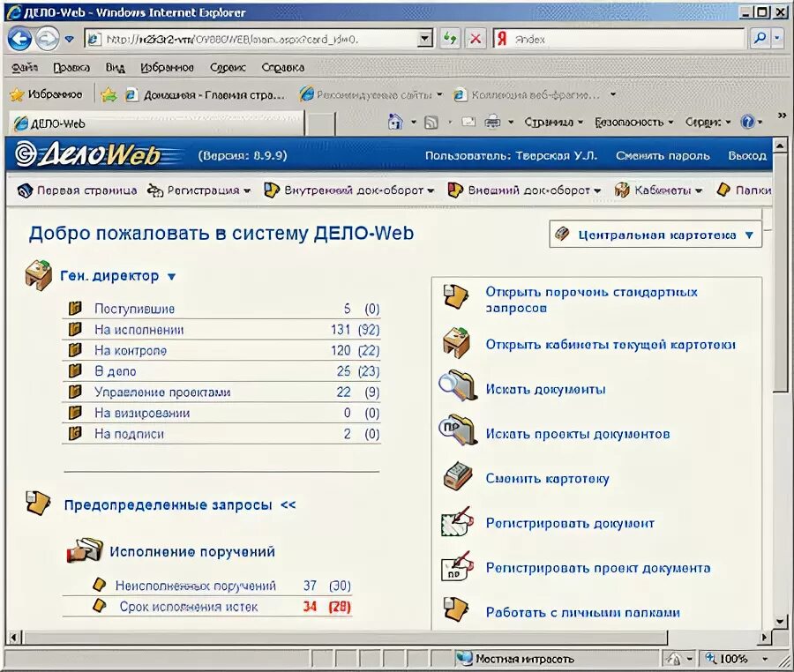Click the Print toolbar icon
This screenshot has width=794, height=672.
coord(492,122)
